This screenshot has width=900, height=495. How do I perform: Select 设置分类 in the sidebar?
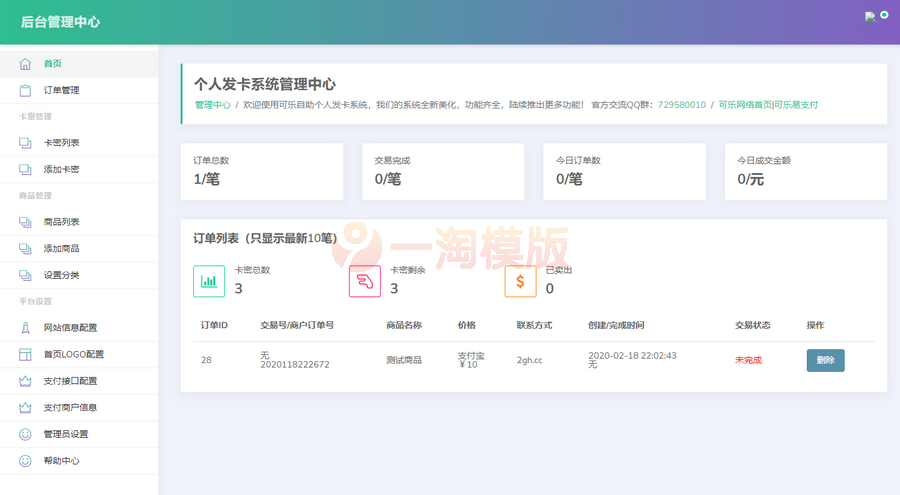point(61,275)
